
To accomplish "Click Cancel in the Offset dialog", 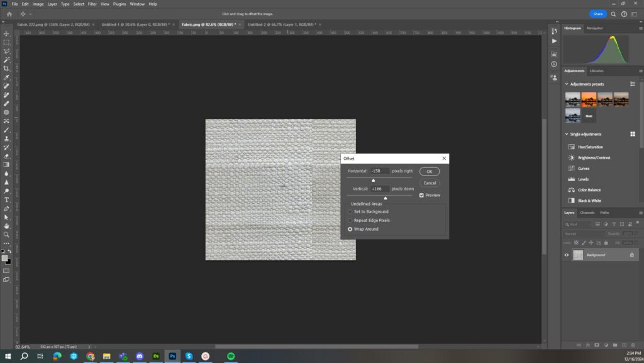I will click(x=430, y=183).
